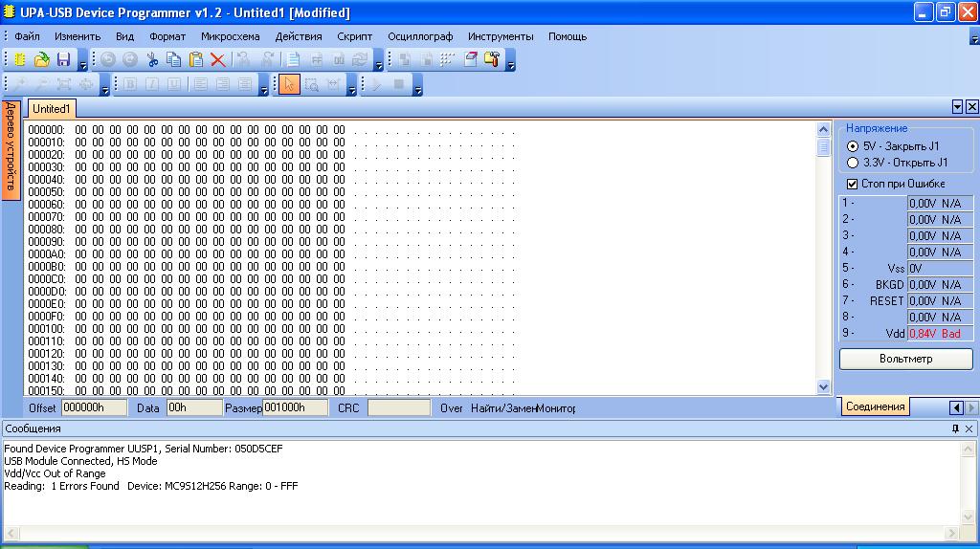
Task: Click the Zoom Out magnifier icon
Action: (42, 84)
